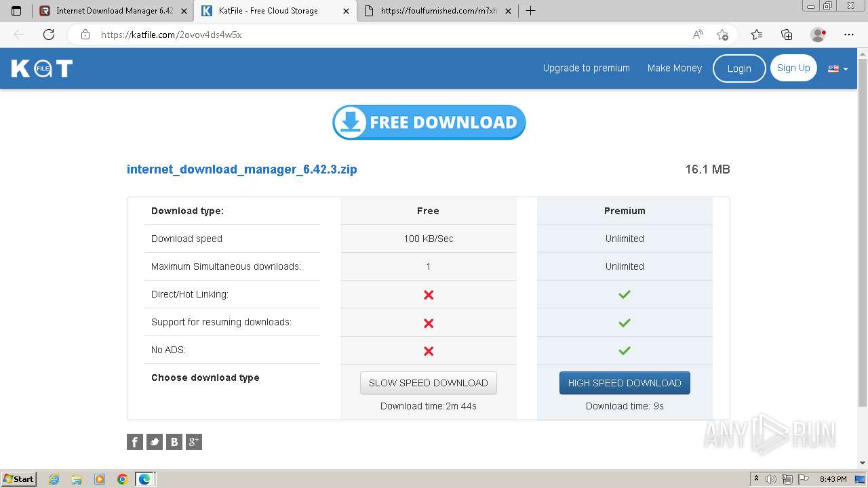The image size is (868, 488).
Task: Click Maximum Simultaneous downloads label
Action: pyautogui.click(x=226, y=266)
